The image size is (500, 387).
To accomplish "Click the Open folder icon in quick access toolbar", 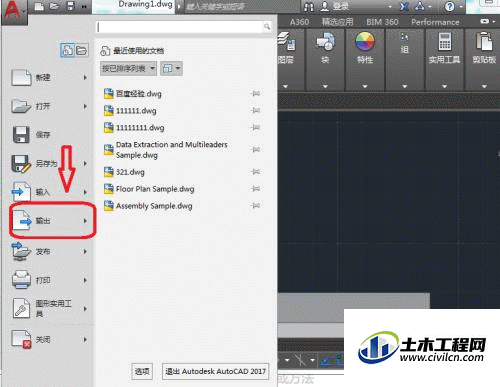I will tap(55, 6).
